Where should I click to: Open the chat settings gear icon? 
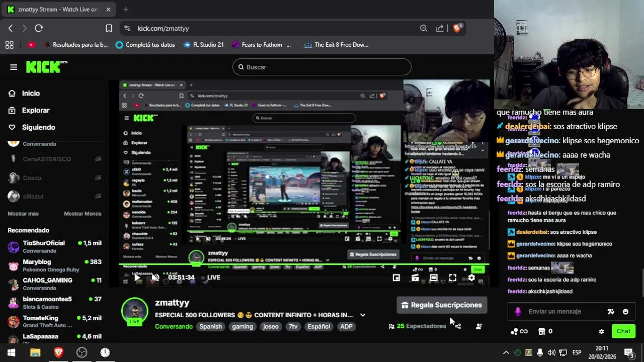[601, 331]
